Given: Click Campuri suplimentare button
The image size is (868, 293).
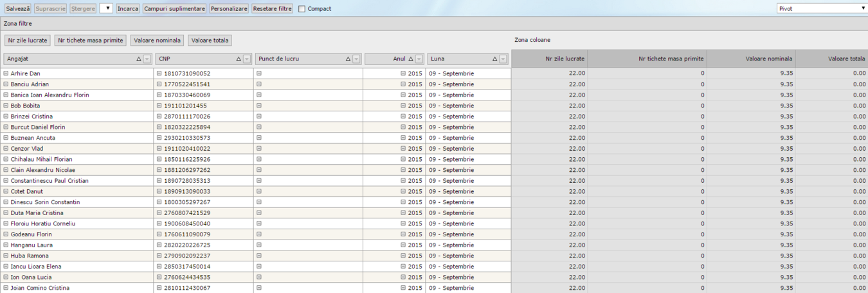Looking at the screenshot, I should pos(174,9).
